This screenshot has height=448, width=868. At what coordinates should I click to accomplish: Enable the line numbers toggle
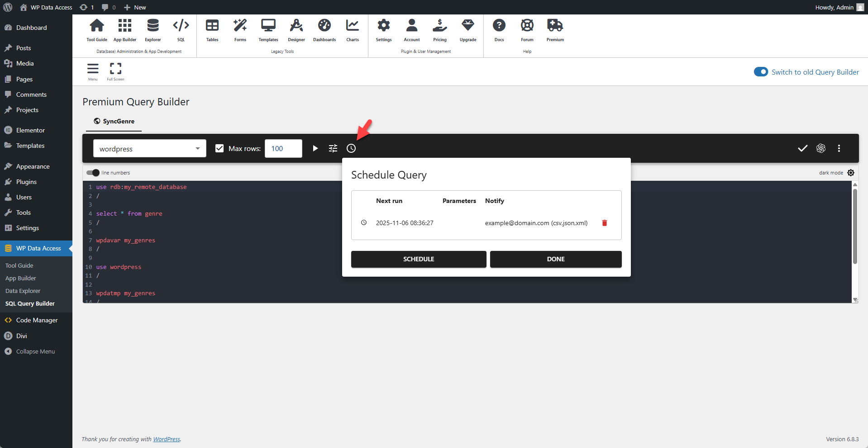92,173
